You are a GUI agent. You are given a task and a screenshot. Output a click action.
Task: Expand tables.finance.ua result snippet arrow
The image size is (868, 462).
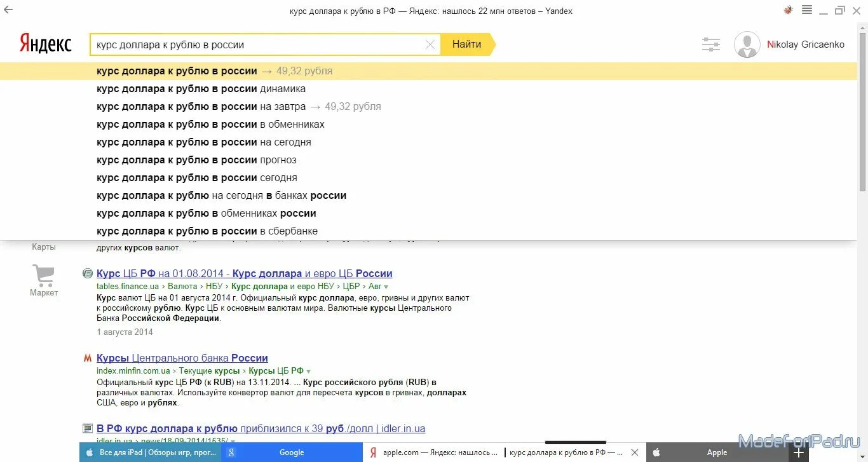[386, 287]
